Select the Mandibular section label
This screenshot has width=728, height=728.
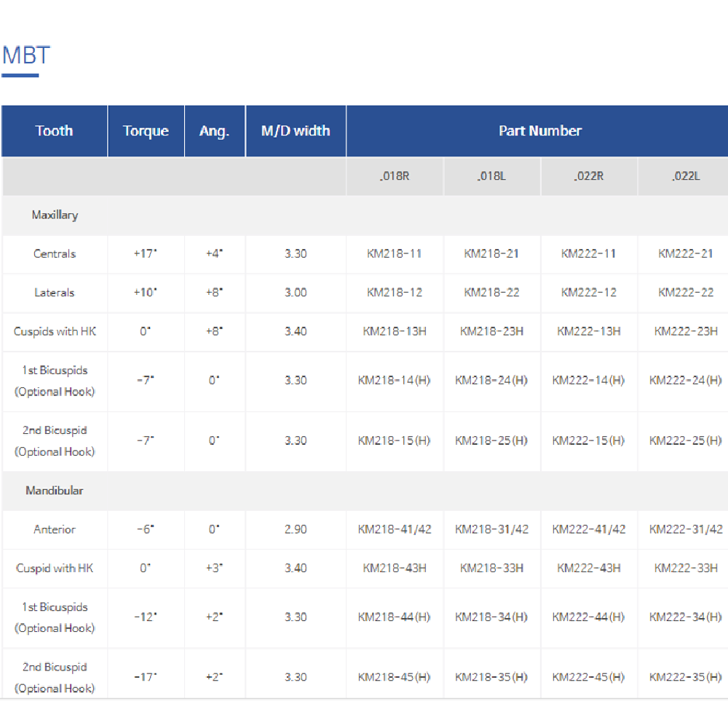click(x=55, y=491)
